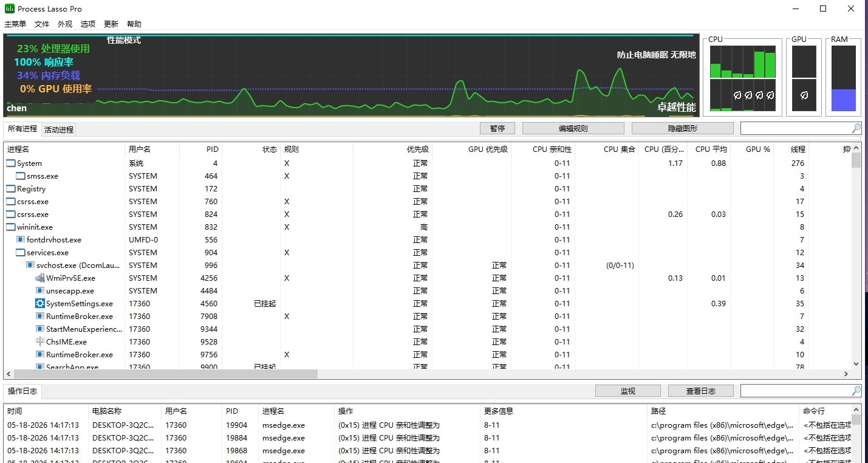868x463 pixels.
Task: Open the 选项 menu
Action: click(x=88, y=24)
